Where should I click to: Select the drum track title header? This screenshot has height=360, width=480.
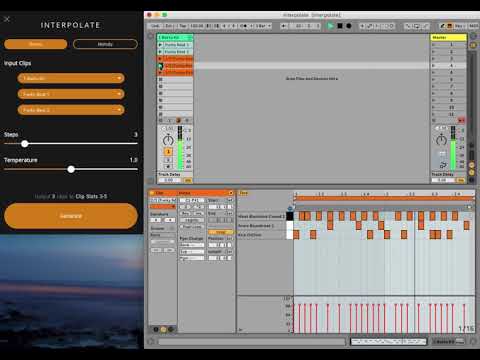(x=175, y=37)
